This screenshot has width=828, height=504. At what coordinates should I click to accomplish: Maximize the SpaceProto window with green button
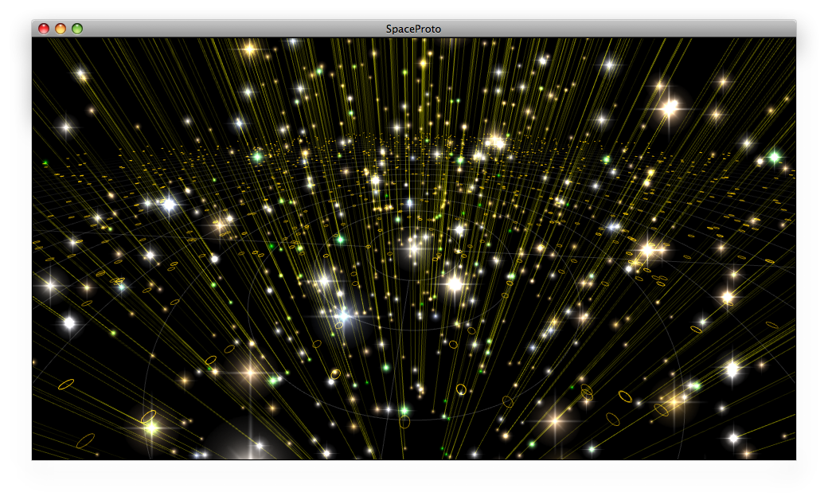click(x=77, y=29)
